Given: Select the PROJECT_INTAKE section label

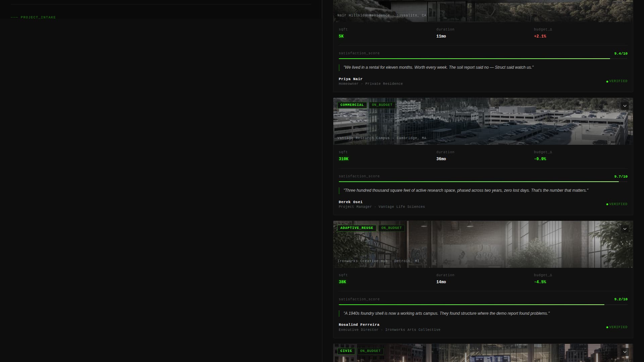Looking at the screenshot, I should point(38,17).
